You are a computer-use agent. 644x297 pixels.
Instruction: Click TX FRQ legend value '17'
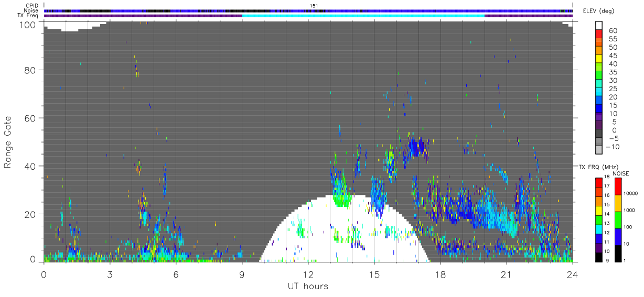(x=606, y=186)
